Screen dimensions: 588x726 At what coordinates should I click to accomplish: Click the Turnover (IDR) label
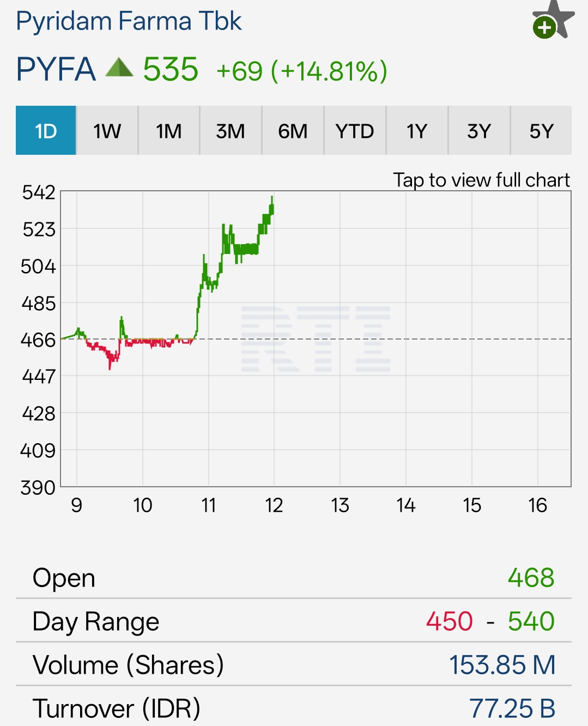click(x=117, y=709)
